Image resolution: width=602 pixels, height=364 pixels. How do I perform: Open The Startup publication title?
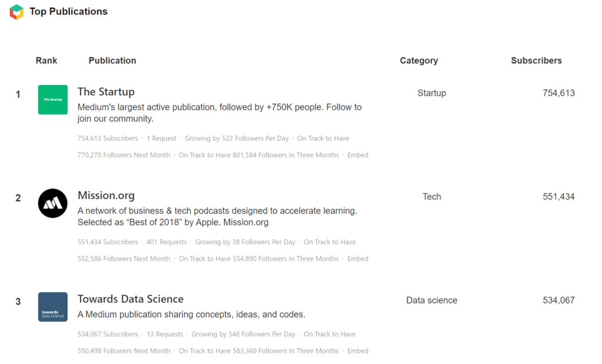pyautogui.click(x=106, y=92)
